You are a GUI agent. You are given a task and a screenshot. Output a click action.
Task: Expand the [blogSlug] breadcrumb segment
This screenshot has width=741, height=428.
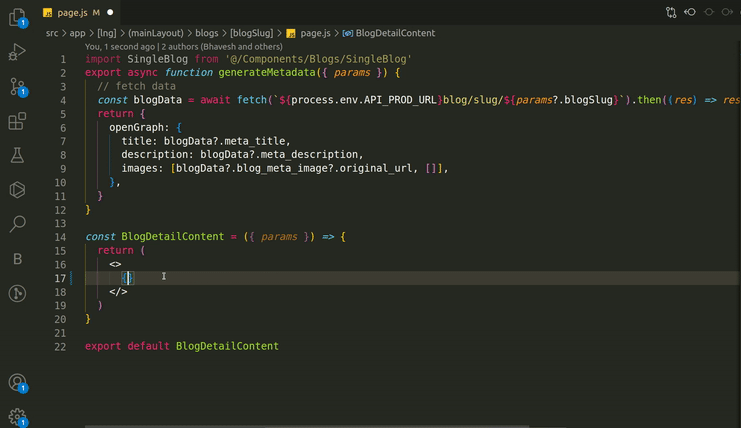click(251, 33)
